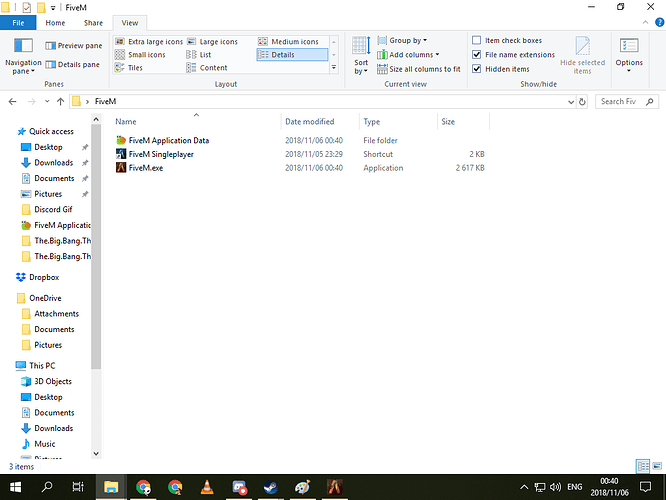Open the File menu tab
Image resolution: width=666 pixels, height=500 pixels.
[x=18, y=23]
